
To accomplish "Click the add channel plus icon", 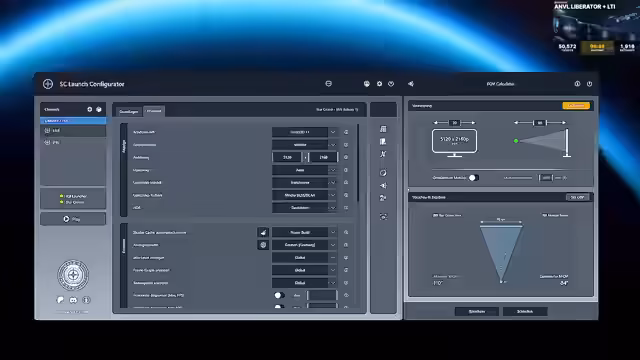I will [x=89, y=109].
